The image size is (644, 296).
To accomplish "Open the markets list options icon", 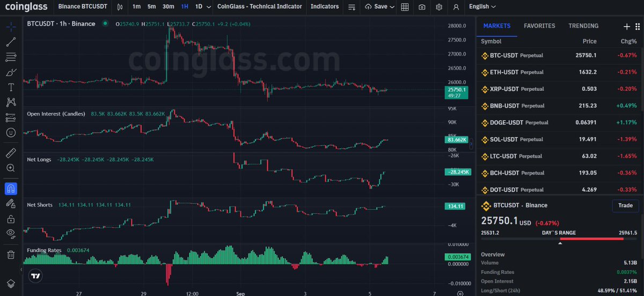I will point(636,26).
